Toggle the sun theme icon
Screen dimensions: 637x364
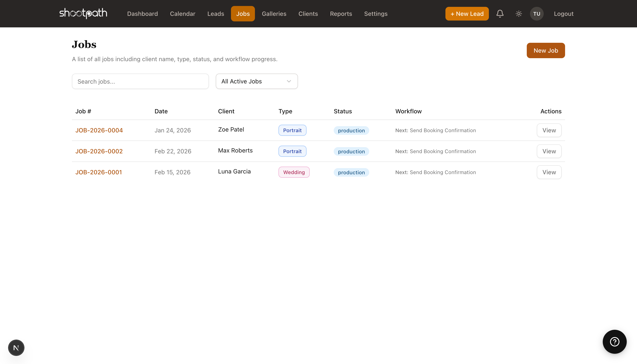point(519,13)
